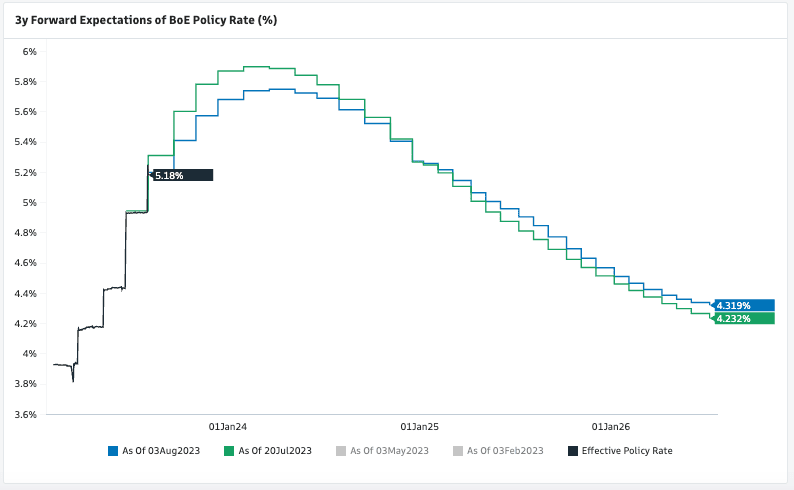Screen dimensions: 794x490
Task: Click the 3.6% y-axis label
Action: (x=25, y=414)
